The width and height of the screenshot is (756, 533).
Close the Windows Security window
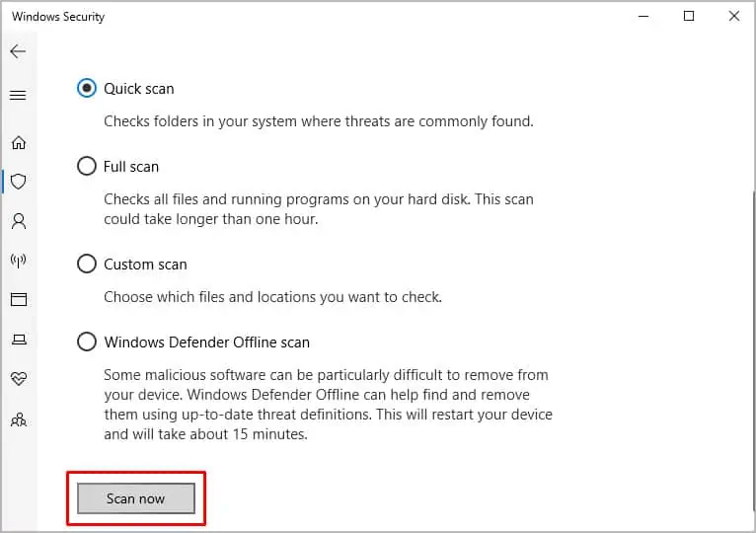point(734,16)
